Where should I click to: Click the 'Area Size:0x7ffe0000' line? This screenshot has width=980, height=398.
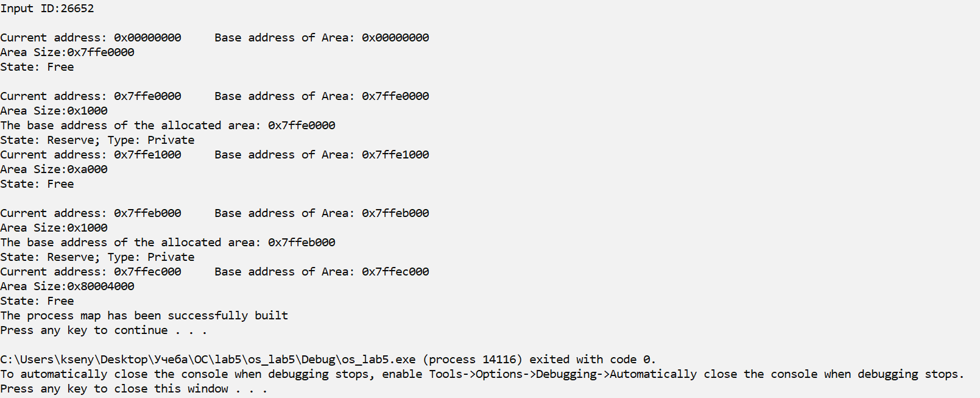click(67, 52)
